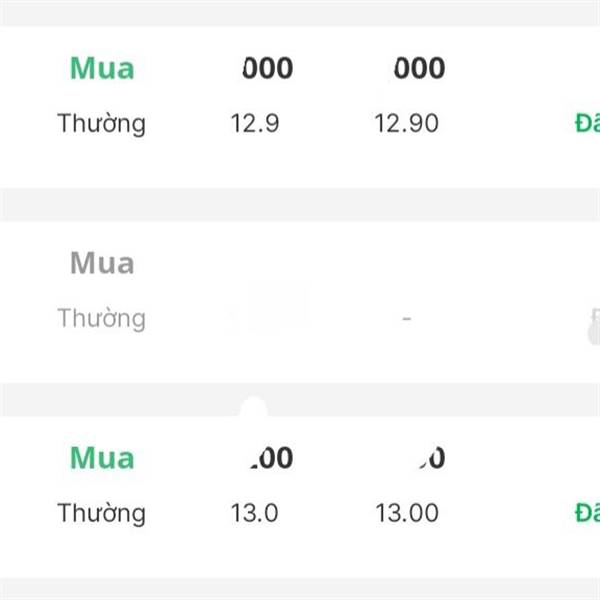Tap the first bold 000 volume on the 12.9 order

click(x=268, y=68)
